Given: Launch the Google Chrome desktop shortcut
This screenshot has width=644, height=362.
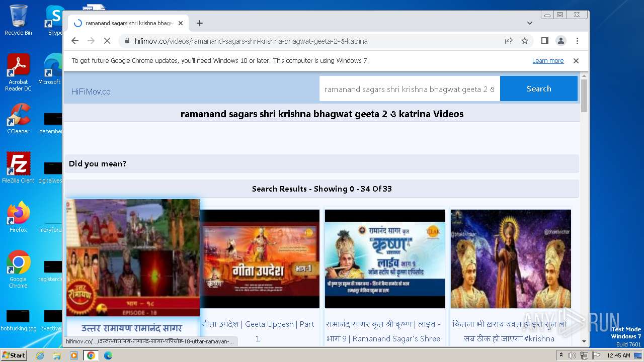Looking at the screenshot, I should pos(18,269).
